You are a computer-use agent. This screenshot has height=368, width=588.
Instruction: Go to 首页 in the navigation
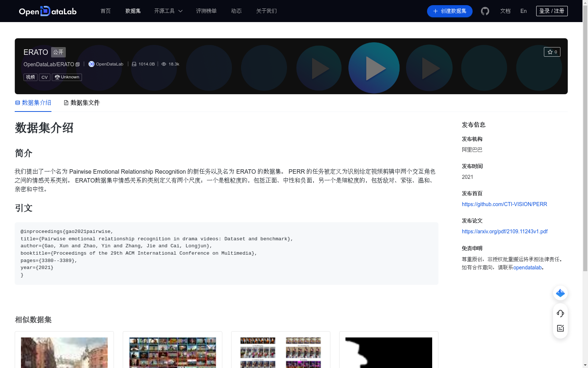coord(105,11)
